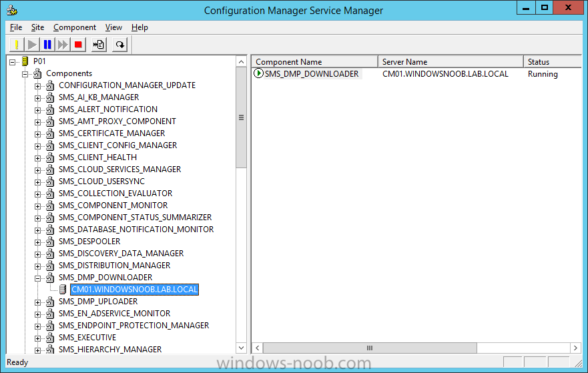Select SMS_CLIENT_HEALTH label in tree
588x373 pixels.
[x=98, y=157]
